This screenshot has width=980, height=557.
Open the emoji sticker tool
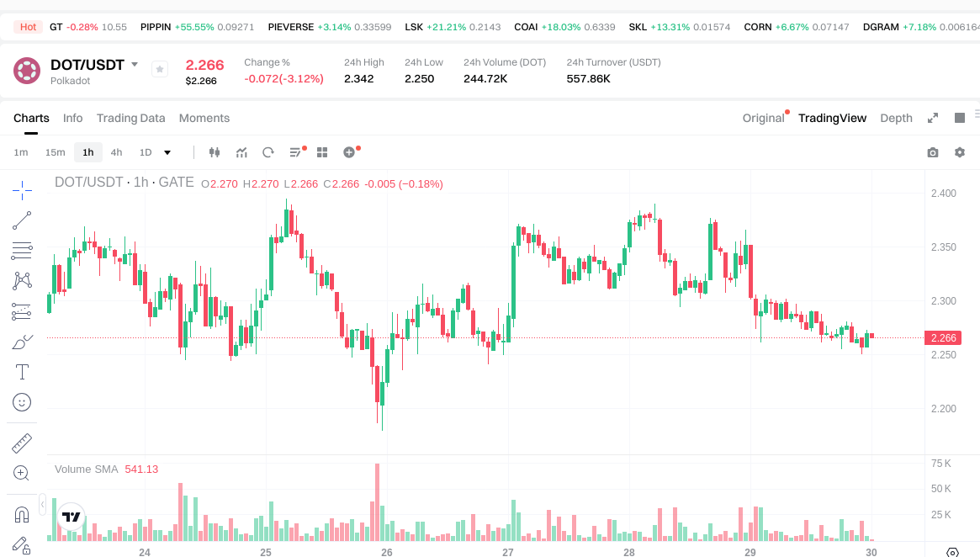(x=22, y=402)
